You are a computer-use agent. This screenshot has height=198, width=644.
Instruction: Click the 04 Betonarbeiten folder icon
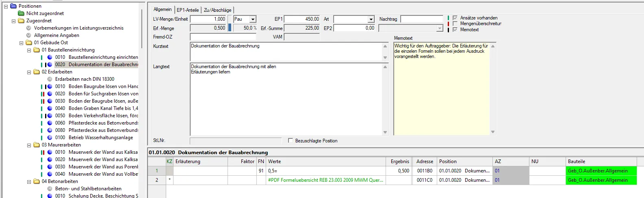(37, 181)
